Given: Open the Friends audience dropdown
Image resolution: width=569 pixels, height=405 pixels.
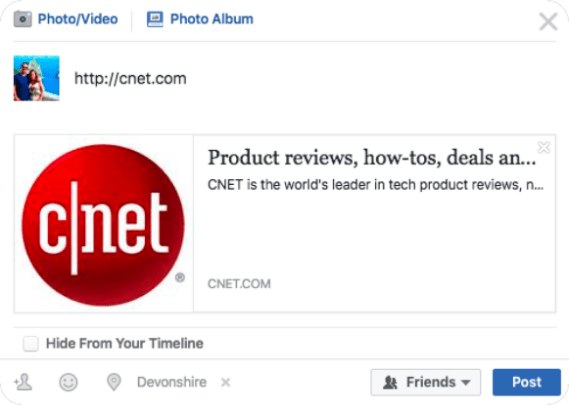Looking at the screenshot, I should click(426, 382).
